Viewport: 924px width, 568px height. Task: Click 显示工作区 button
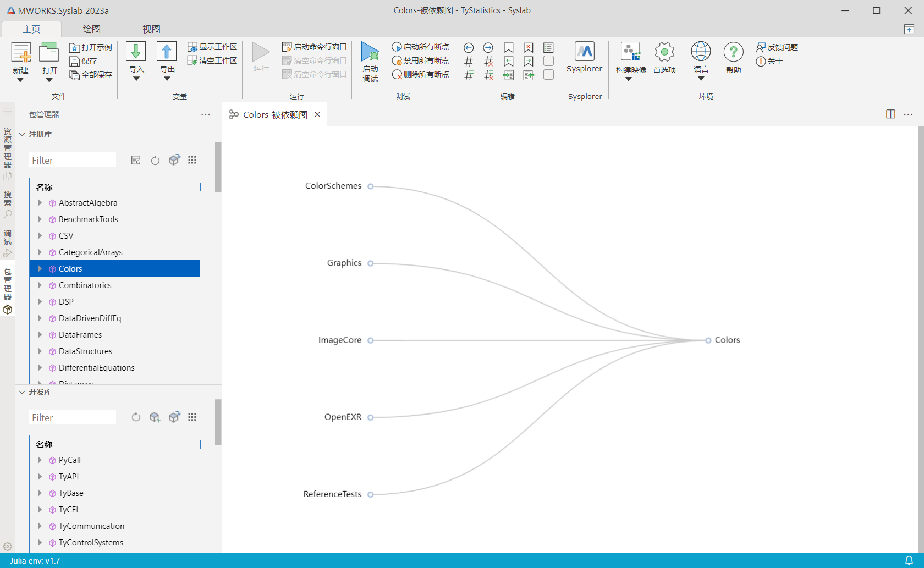tap(212, 47)
